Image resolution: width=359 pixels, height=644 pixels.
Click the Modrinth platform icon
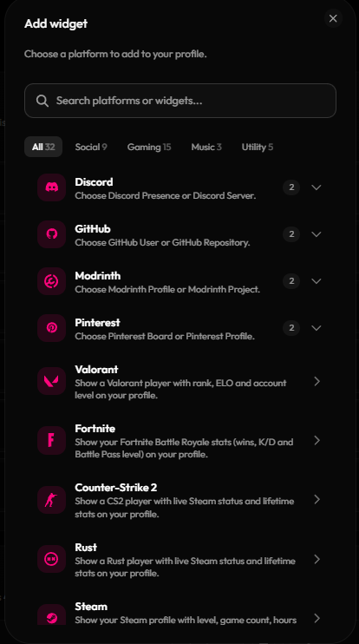tap(52, 281)
